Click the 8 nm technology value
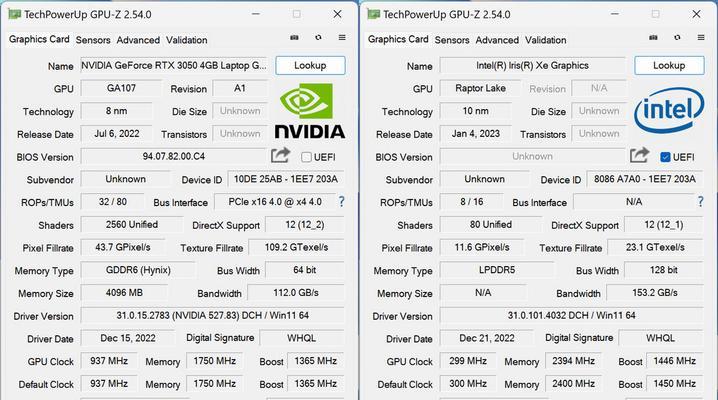The width and height of the screenshot is (718, 400). click(116, 111)
